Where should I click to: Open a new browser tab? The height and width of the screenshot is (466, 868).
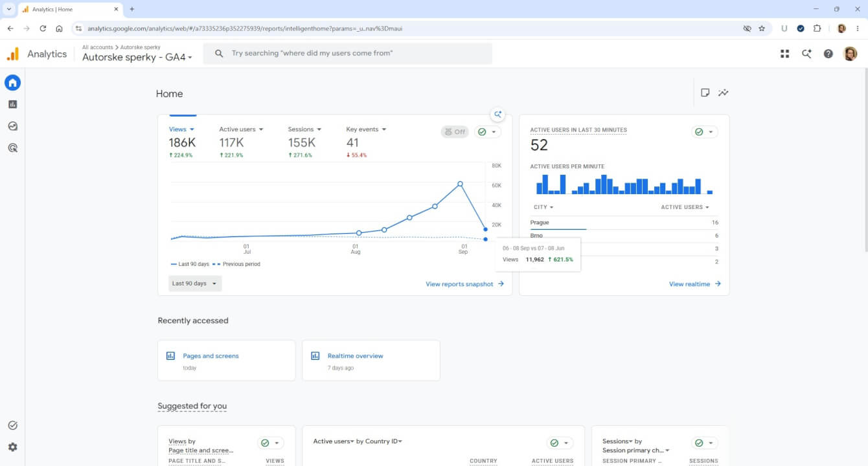[132, 9]
